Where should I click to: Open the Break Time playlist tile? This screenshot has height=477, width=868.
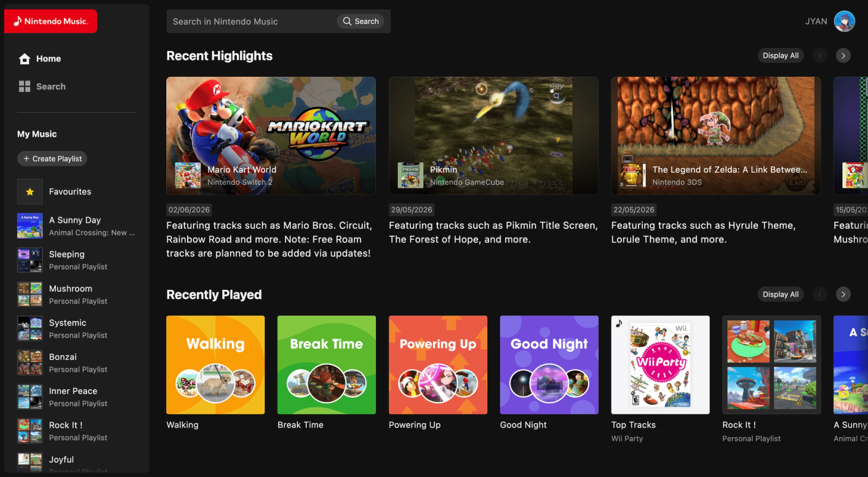tap(326, 365)
